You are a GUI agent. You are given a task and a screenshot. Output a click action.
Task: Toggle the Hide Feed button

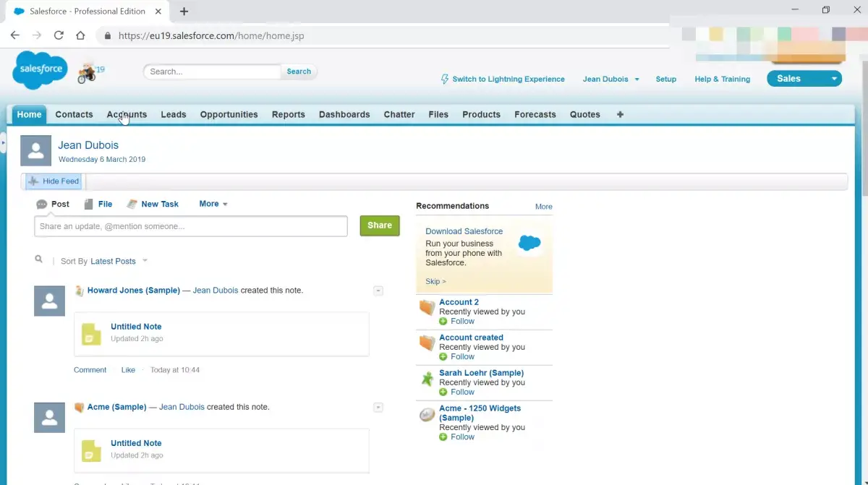coord(53,181)
